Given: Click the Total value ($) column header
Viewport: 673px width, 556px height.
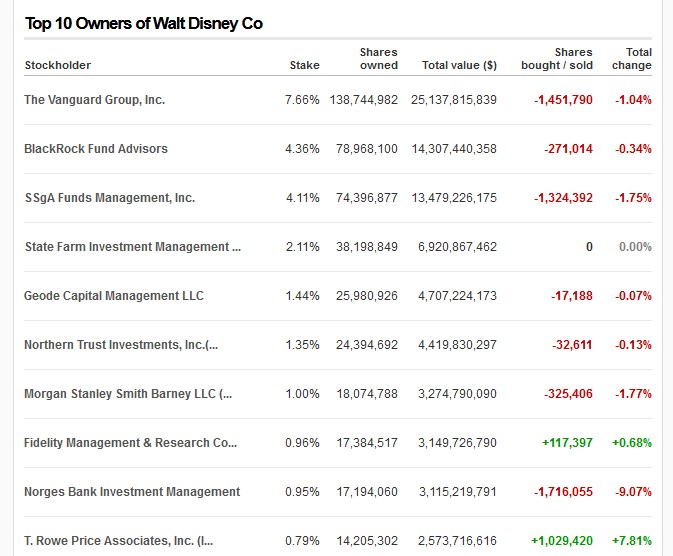Looking at the screenshot, I should pyautogui.click(x=459, y=65).
